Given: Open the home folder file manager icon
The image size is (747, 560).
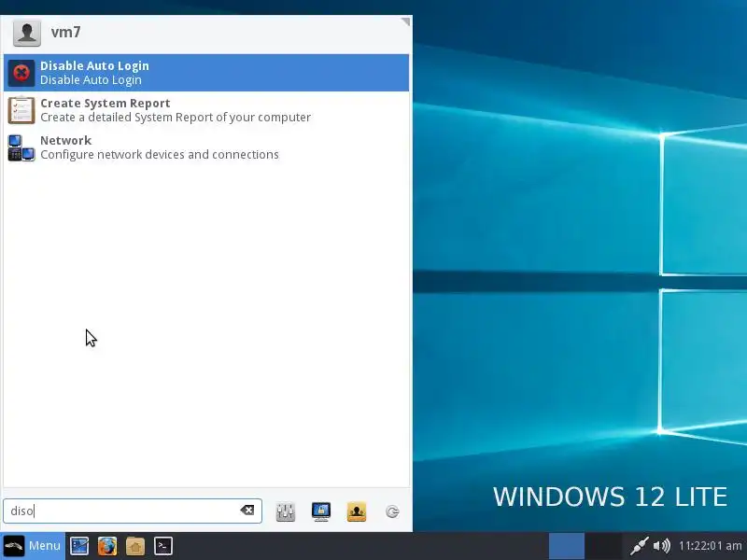Looking at the screenshot, I should 135,546.
